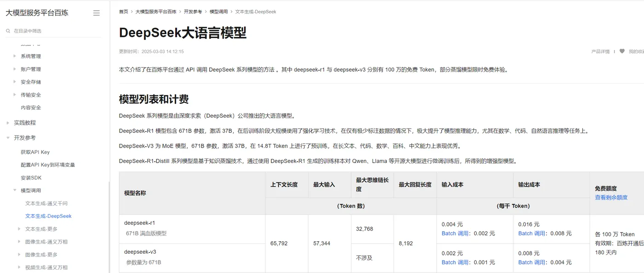Open 我的收藏 link at top right
Screen dimensions: 644x273
click(x=636, y=51)
